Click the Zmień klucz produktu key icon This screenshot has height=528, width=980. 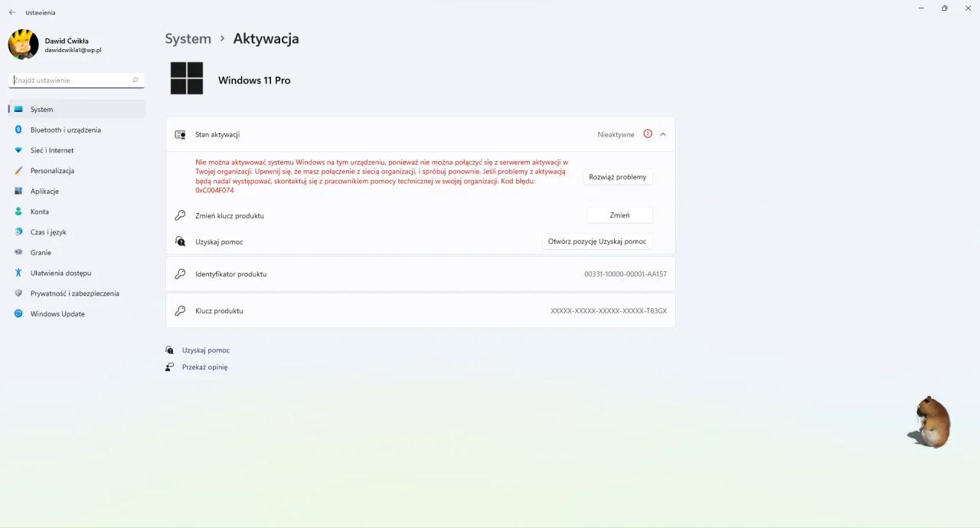(180, 215)
